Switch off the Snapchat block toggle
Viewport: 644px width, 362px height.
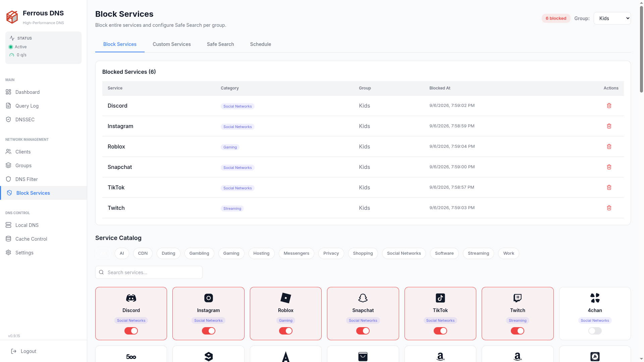[x=363, y=331]
